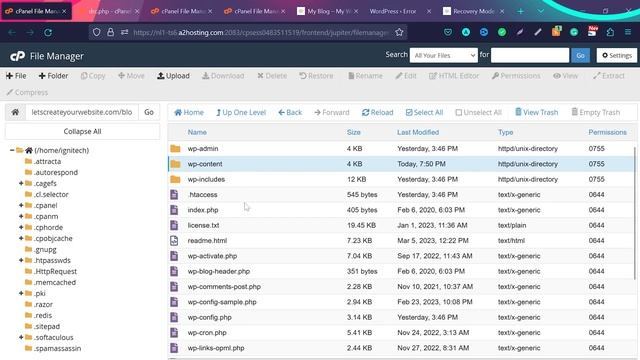Viewport: 640px width, 360px height.
Task: Click Collapse All button
Action: (x=82, y=131)
